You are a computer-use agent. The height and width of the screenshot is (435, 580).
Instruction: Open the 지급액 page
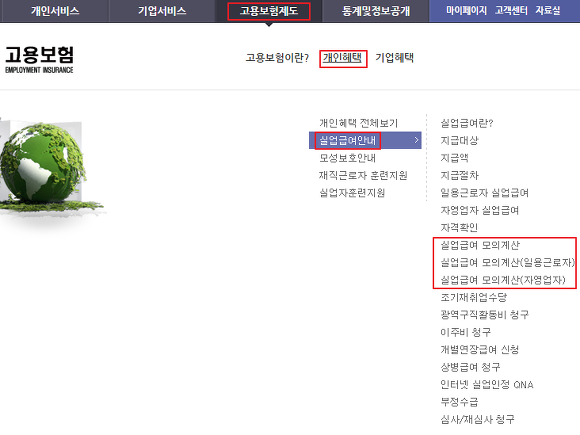coord(454,158)
